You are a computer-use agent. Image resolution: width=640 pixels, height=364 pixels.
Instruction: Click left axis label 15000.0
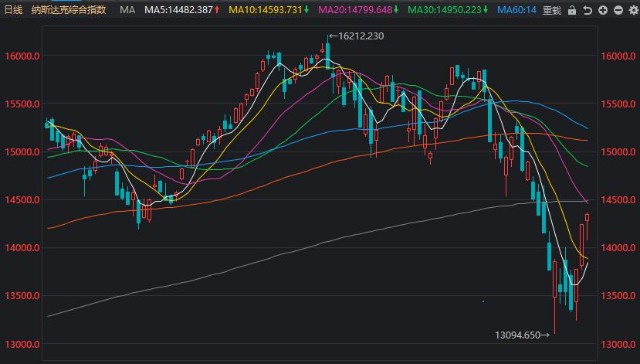tap(22, 152)
